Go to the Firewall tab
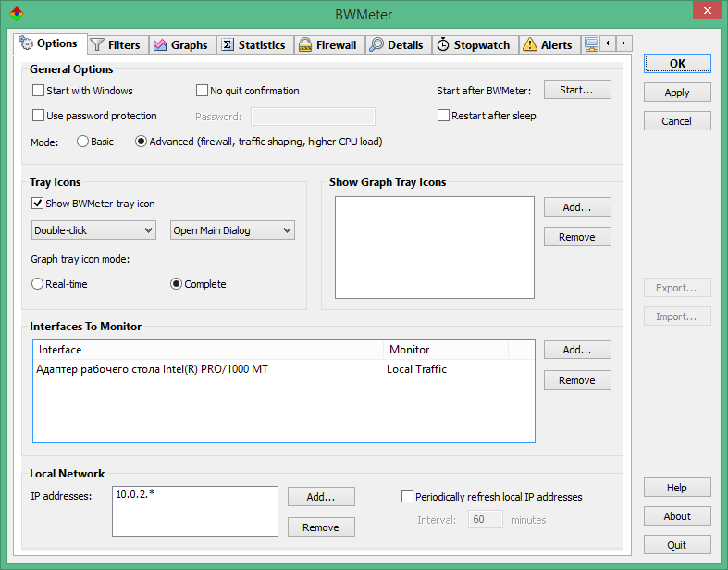The height and width of the screenshot is (570, 728). 329,45
